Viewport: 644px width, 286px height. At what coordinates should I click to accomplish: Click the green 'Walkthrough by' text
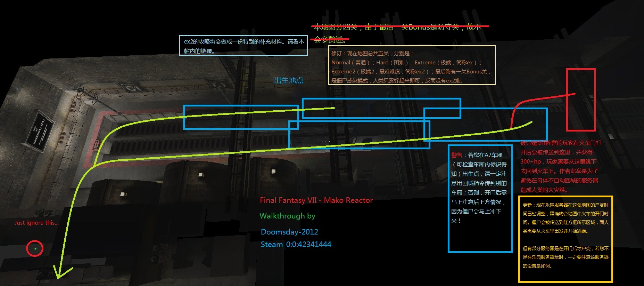(287, 216)
